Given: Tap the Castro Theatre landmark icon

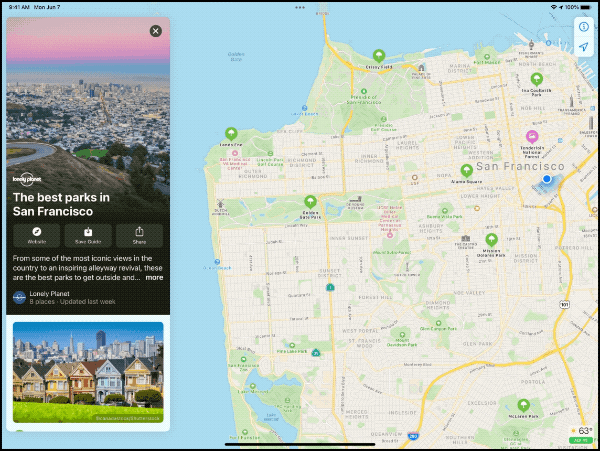Looking at the screenshot, I should (x=466, y=238).
